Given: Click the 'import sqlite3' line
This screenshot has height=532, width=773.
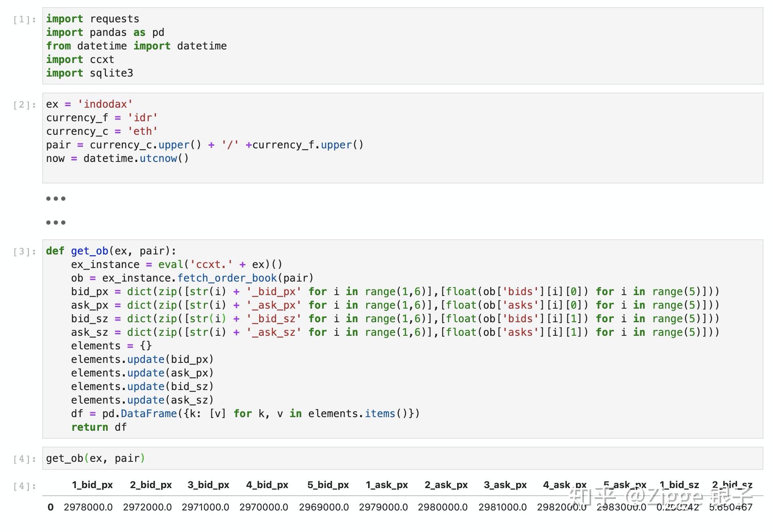Looking at the screenshot, I should 89,73.
